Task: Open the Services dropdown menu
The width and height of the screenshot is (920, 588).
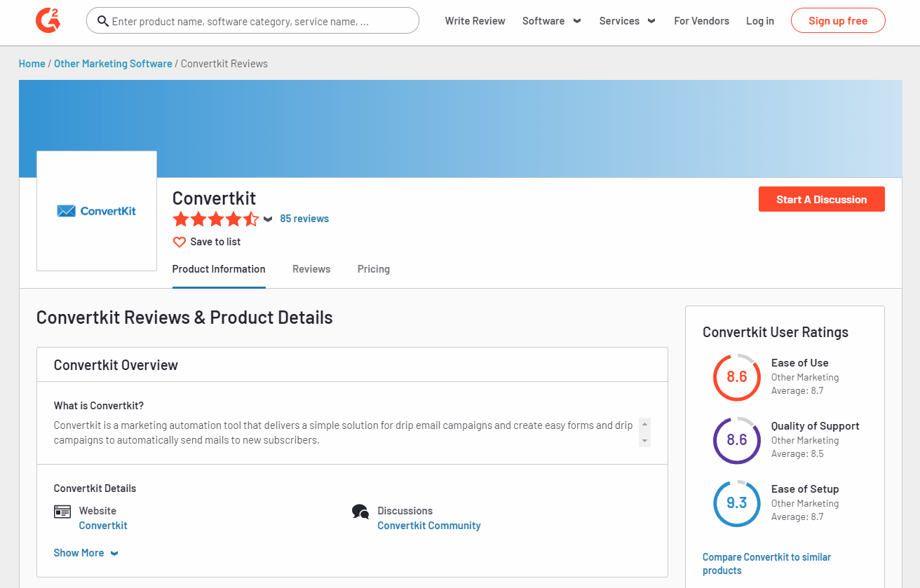Action: click(628, 21)
